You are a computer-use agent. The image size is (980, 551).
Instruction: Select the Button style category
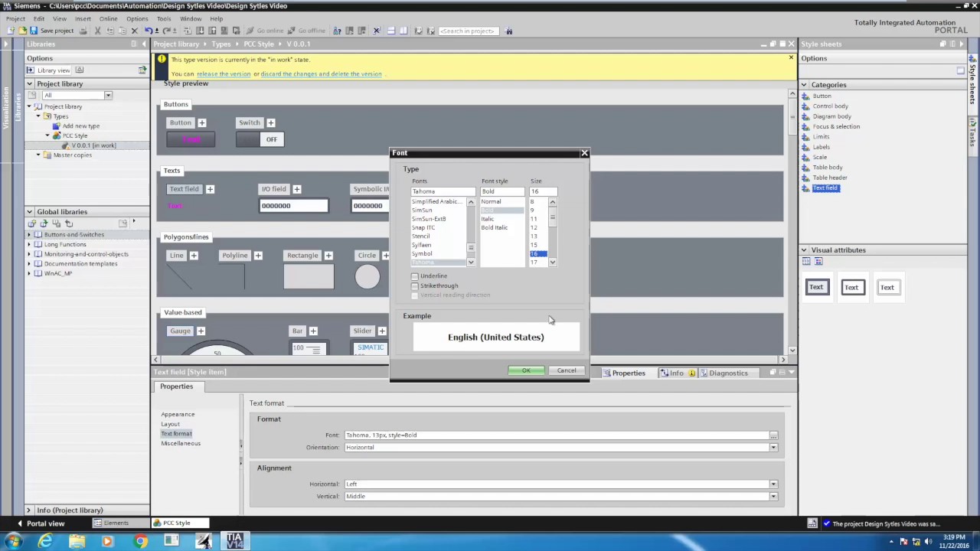click(822, 96)
